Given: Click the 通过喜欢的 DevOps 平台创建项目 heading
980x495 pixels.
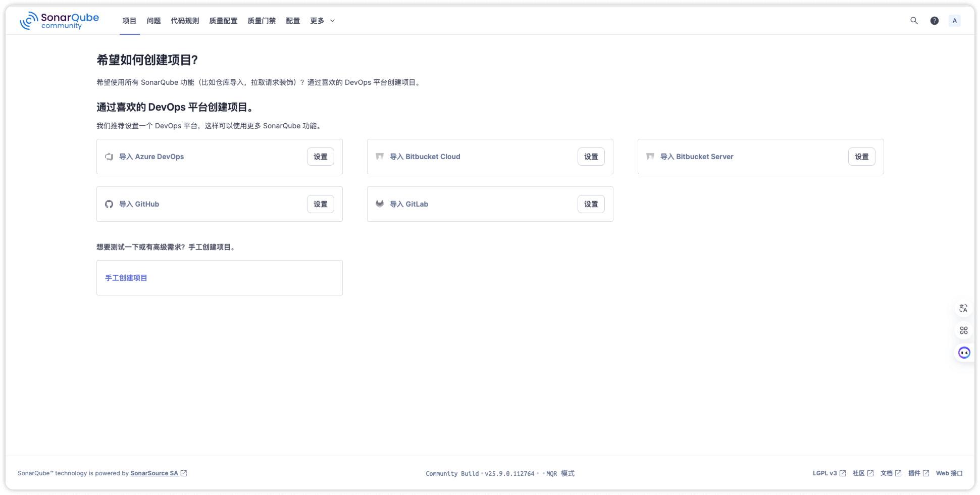Looking at the screenshot, I should [x=175, y=107].
